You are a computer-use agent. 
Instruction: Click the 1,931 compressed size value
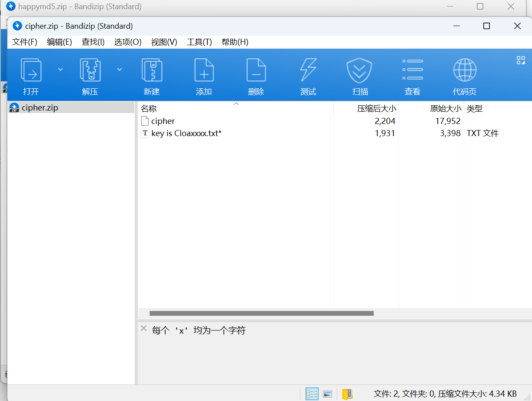tap(385, 133)
